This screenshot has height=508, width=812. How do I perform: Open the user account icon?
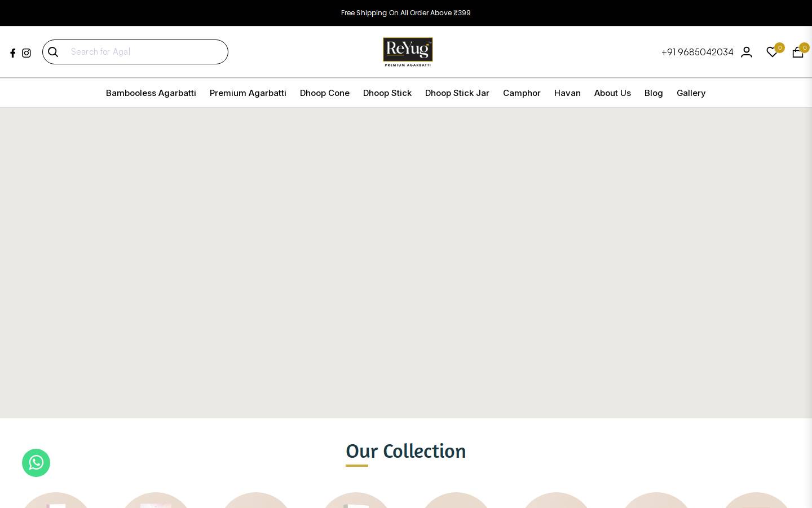tap(747, 52)
